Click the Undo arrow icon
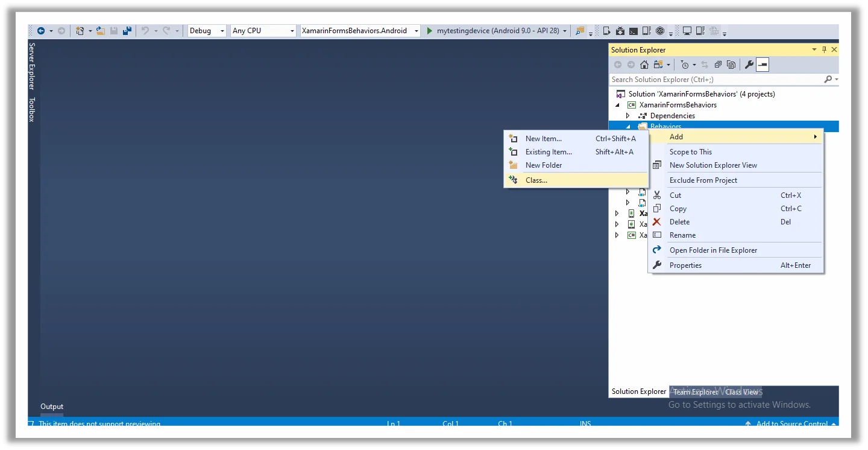 click(x=145, y=31)
